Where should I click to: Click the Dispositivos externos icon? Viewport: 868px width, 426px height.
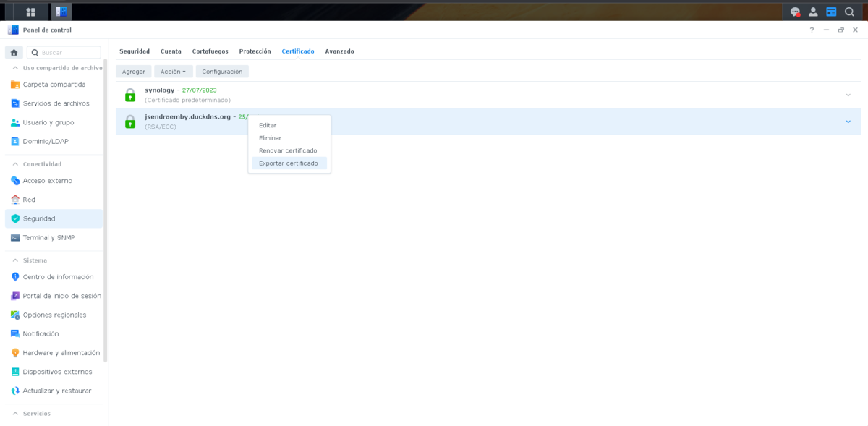pyautogui.click(x=15, y=372)
